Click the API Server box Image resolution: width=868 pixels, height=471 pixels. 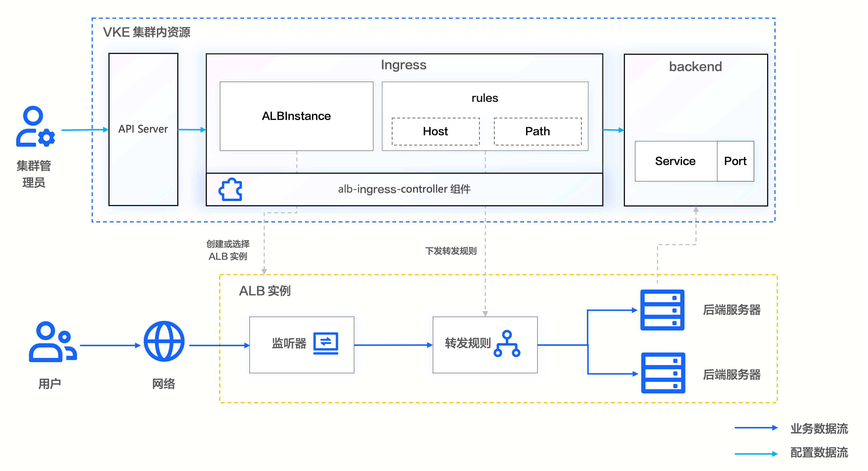[143, 129]
